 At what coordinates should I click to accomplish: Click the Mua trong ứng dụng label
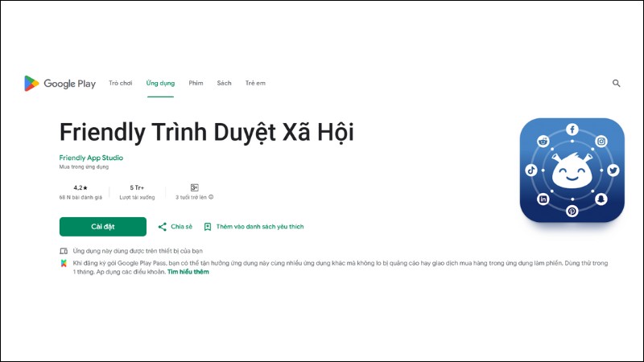click(84, 167)
